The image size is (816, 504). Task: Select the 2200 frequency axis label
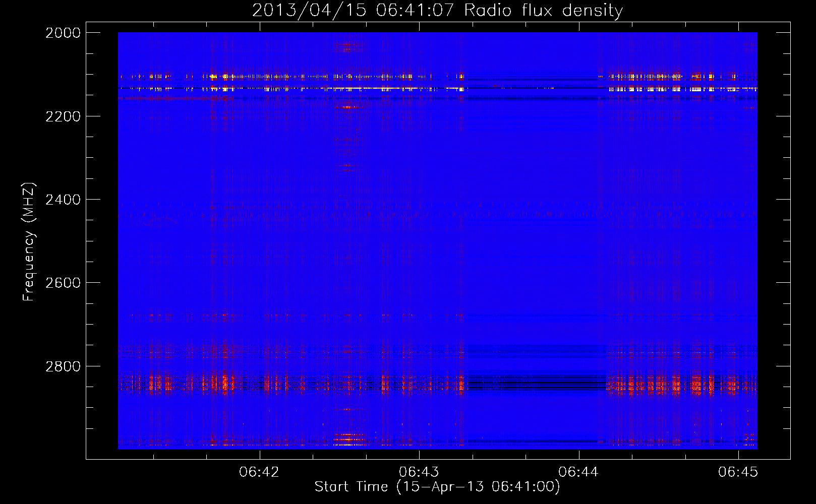coord(63,116)
